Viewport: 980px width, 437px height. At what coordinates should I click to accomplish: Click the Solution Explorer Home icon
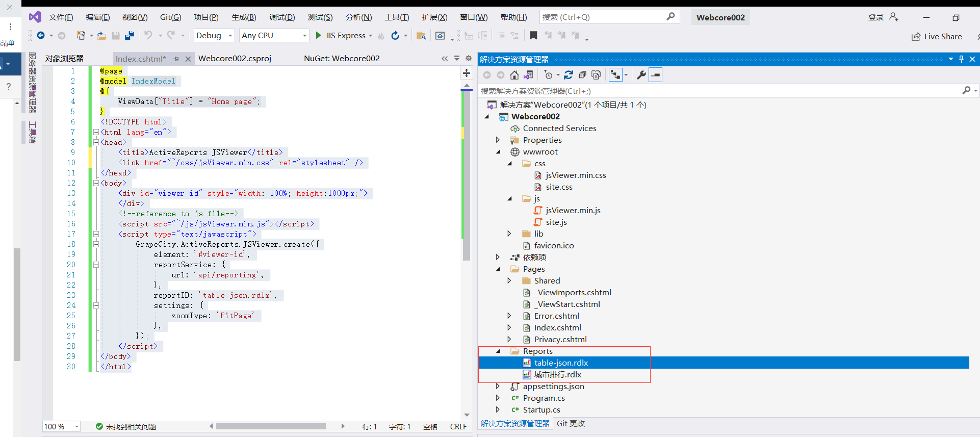tap(514, 75)
